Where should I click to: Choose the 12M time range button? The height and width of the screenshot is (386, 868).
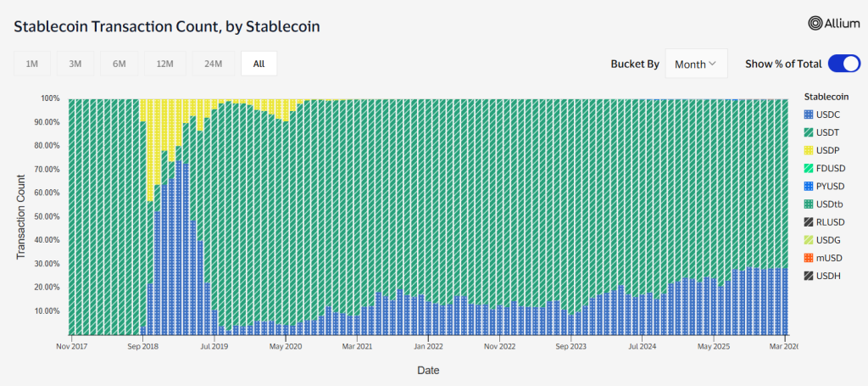point(164,64)
